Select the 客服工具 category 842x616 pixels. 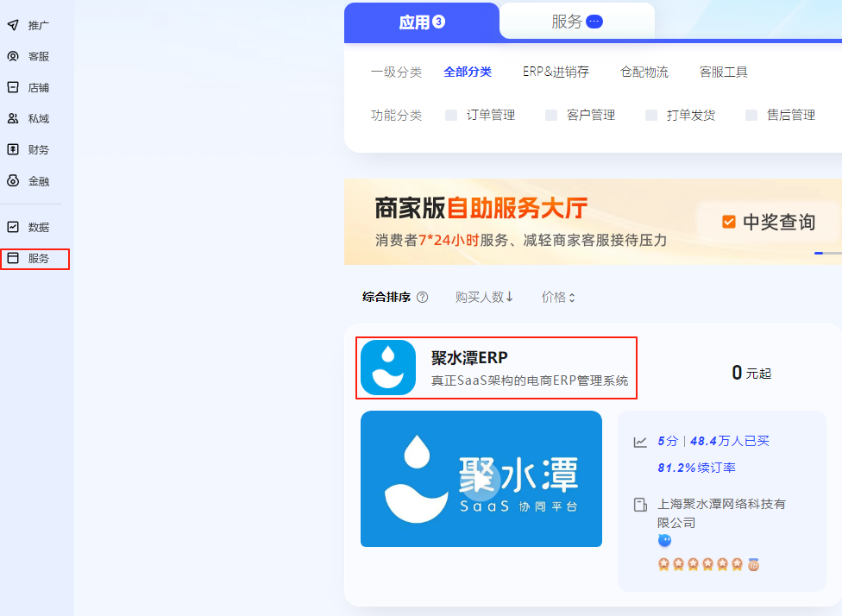point(724,72)
